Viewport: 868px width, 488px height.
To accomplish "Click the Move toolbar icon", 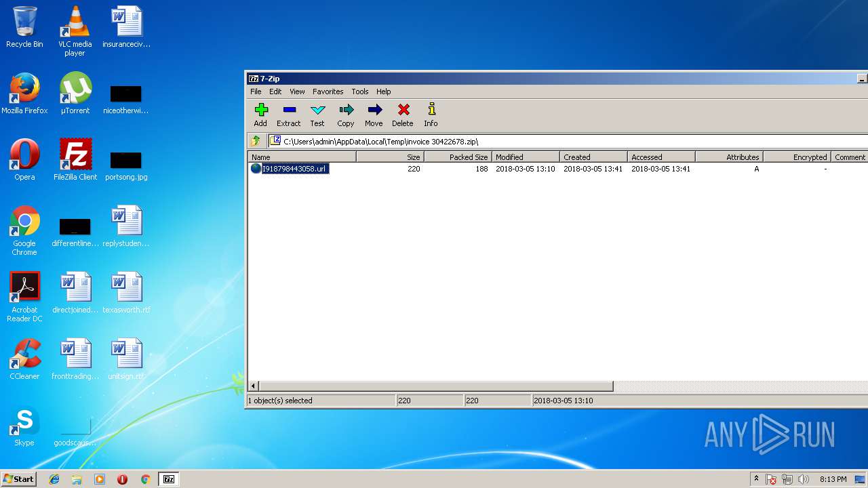I will click(x=374, y=115).
